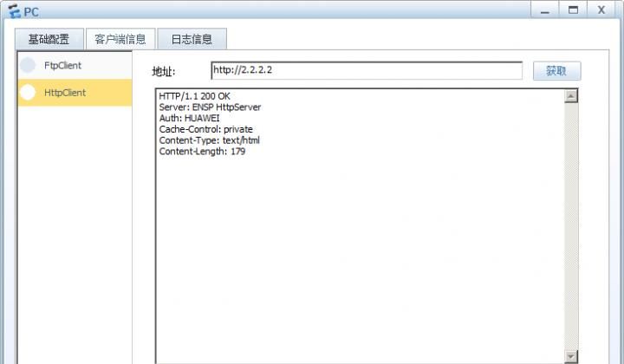The image size is (624, 364).
Task: Switch to the 基础配置 tab
Action: (50, 39)
